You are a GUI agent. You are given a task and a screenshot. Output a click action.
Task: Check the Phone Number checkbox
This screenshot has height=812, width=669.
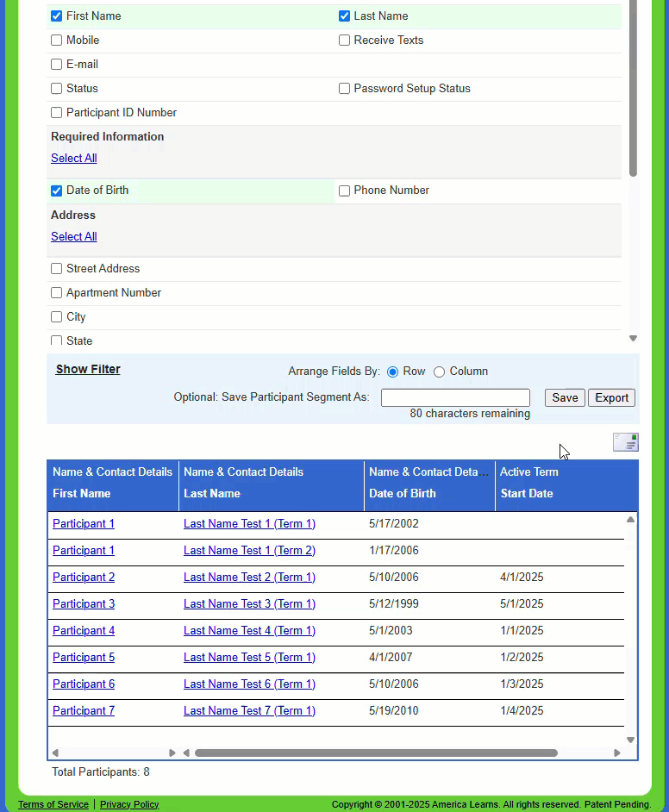345,191
